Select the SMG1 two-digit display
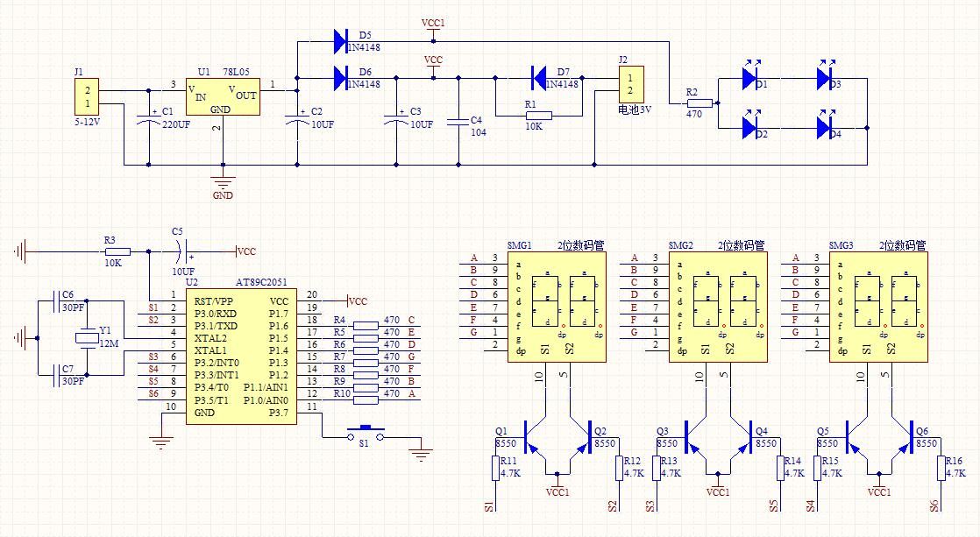980x537 pixels. 557,306
